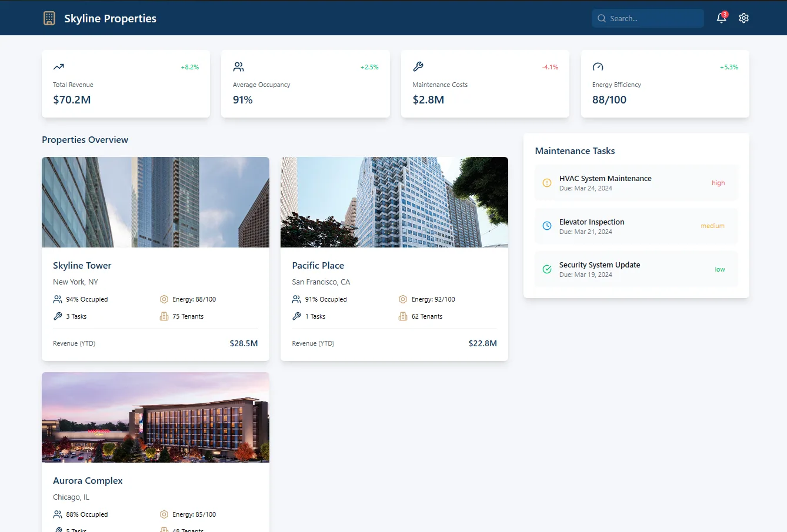
Task: Click the Total Revenue trend arrow icon
Action: (x=58, y=66)
